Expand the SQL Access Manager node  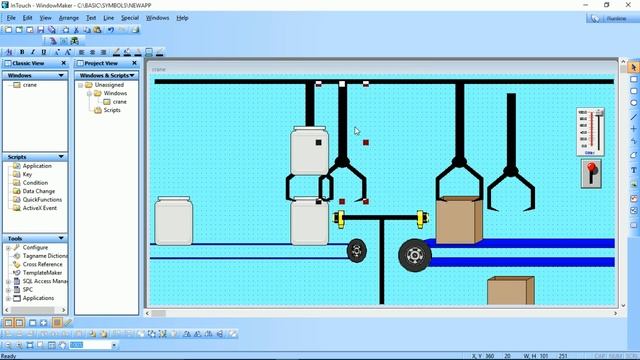pos(8,281)
